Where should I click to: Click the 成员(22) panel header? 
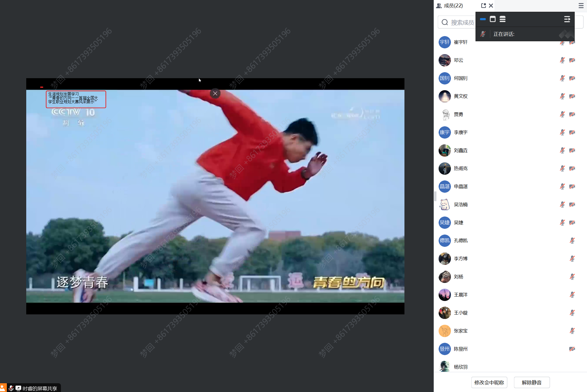(x=453, y=5)
